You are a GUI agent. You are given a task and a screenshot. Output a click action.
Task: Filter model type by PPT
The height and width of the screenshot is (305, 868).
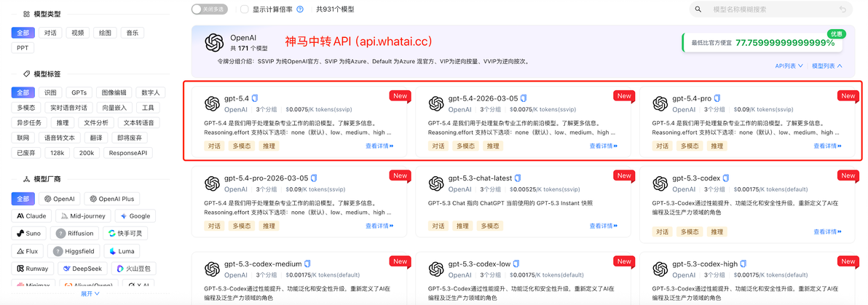point(23,48)
